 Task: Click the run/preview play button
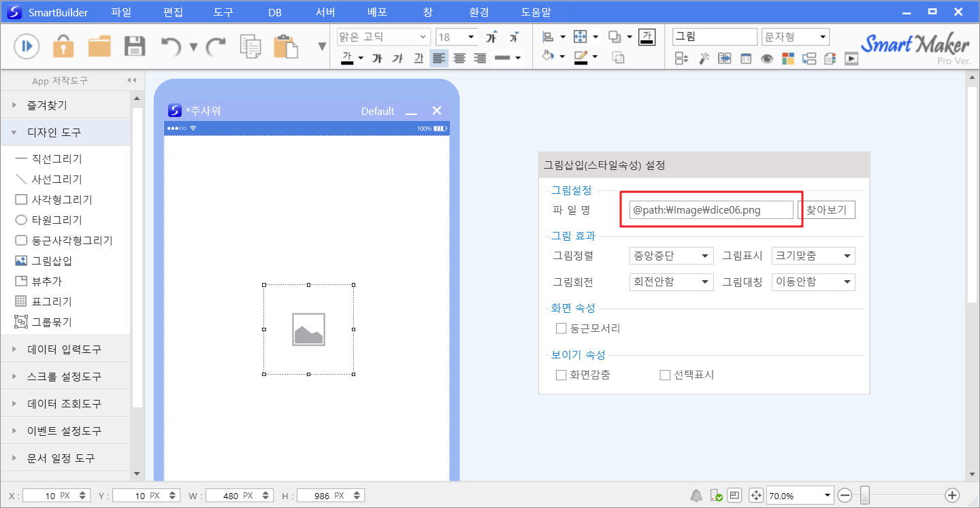27,46
